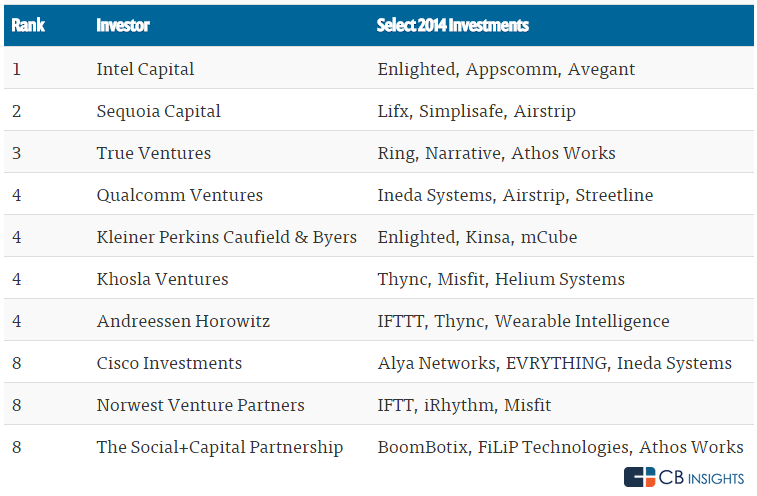Click the rank 1 cell
Screen dimensions: 757x496
pos(17,70)
